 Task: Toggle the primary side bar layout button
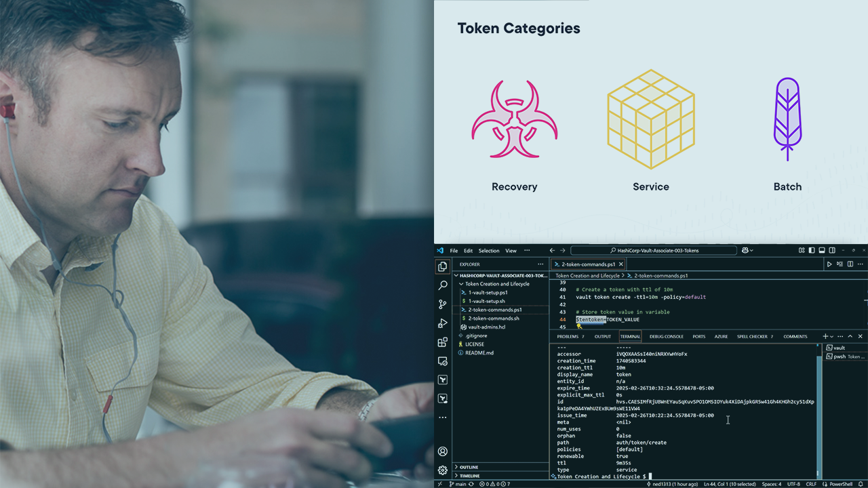click(x=812, y=251)
